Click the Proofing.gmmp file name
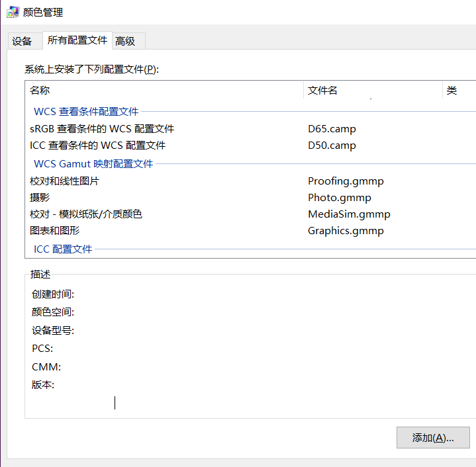 (x=346, y=181)
